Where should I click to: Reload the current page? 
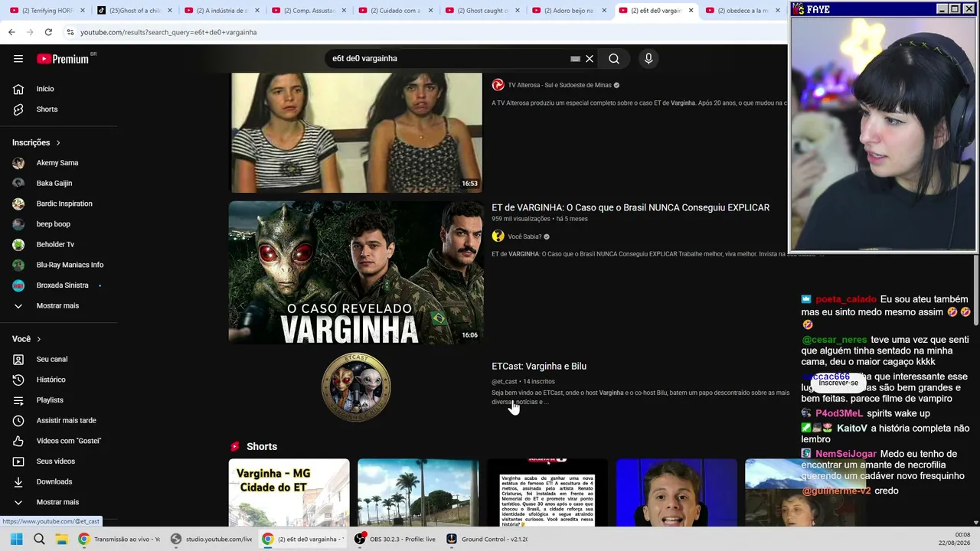coord(48,32)
